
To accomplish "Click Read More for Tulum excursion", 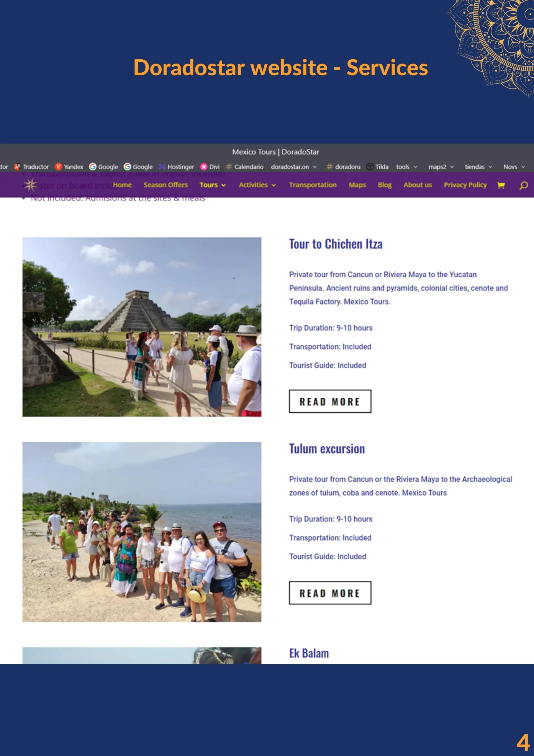I will 330,593.
